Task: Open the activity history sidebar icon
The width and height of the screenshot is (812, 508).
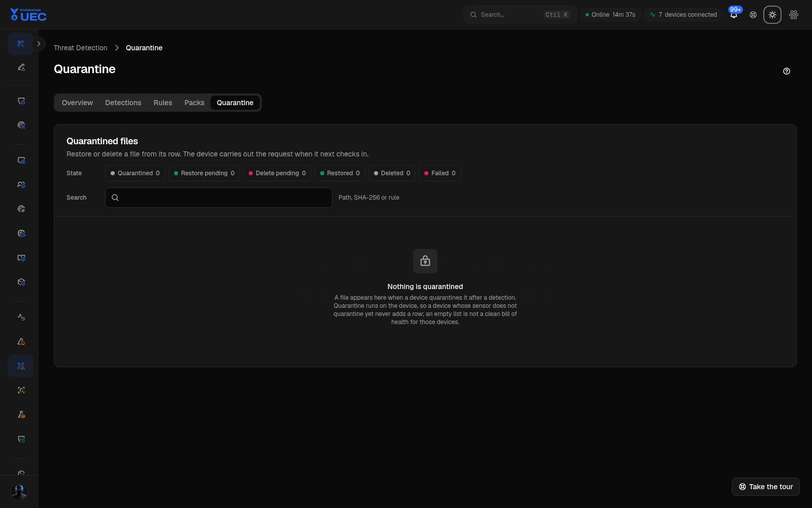Action: 21,317
